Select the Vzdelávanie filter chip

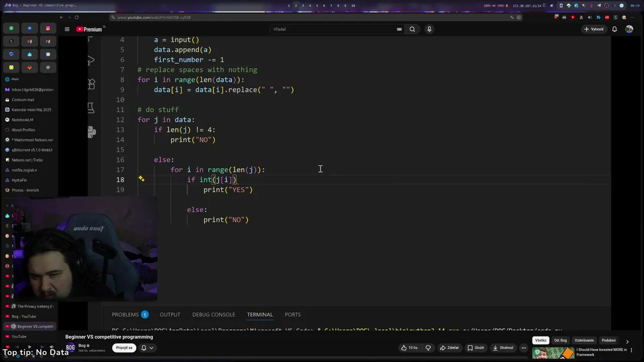pos(584,340)
